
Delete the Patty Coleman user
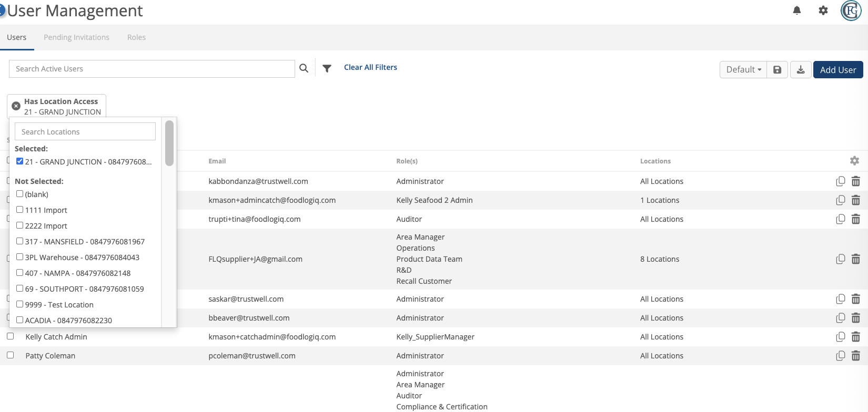click(x=856, y=356)
